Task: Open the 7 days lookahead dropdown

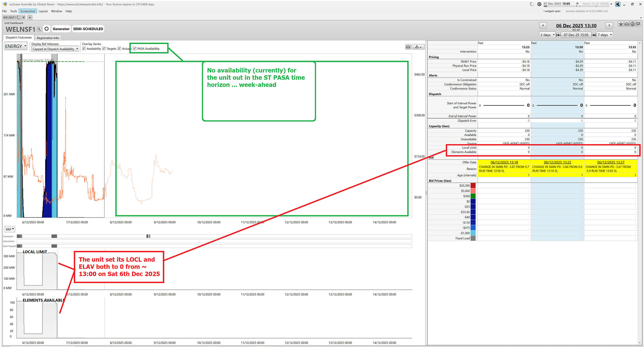Action: pyautogui.click(x=605, y=35)
